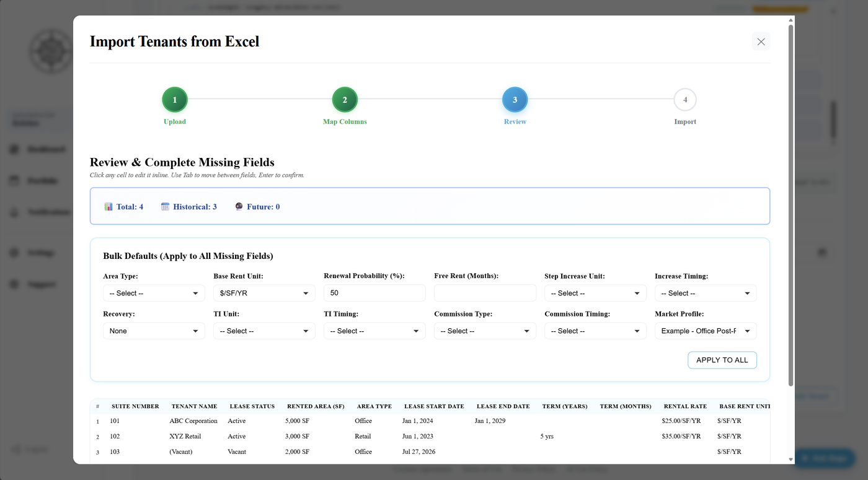Open the Commission Type dropdown
The image size is (868, 480).
485,331
